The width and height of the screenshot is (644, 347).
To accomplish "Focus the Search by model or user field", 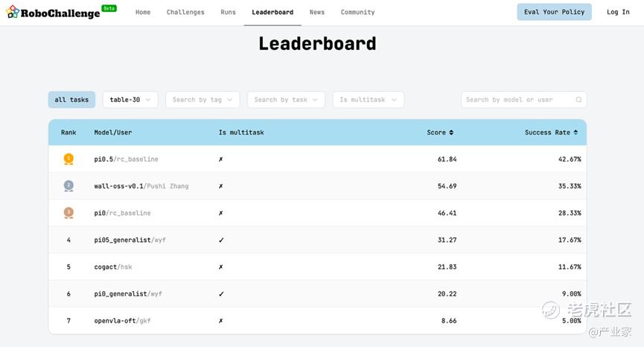I will pos(523,99).
